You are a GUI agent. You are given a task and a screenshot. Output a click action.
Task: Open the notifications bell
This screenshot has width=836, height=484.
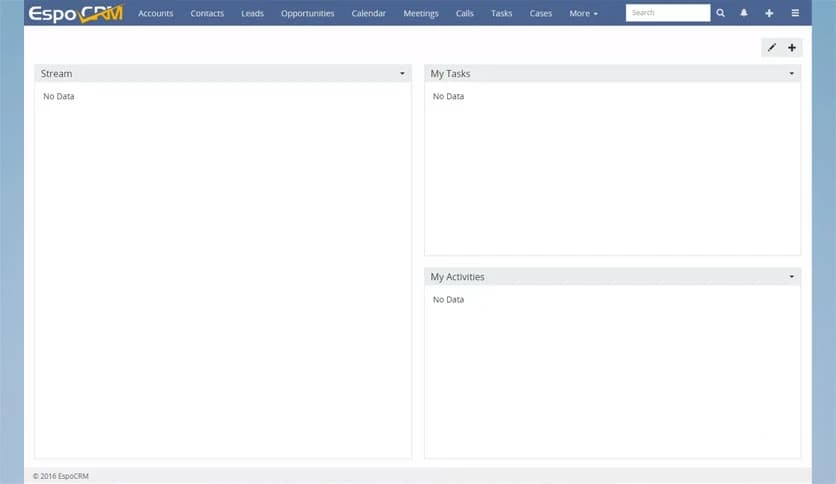744,13
